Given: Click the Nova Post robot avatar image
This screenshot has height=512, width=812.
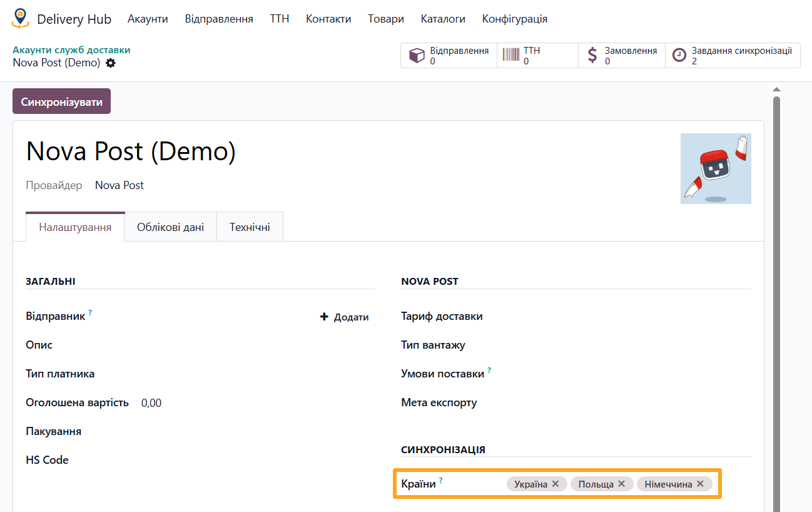Looking at the screenshot, I should click(x=716, y=168).
